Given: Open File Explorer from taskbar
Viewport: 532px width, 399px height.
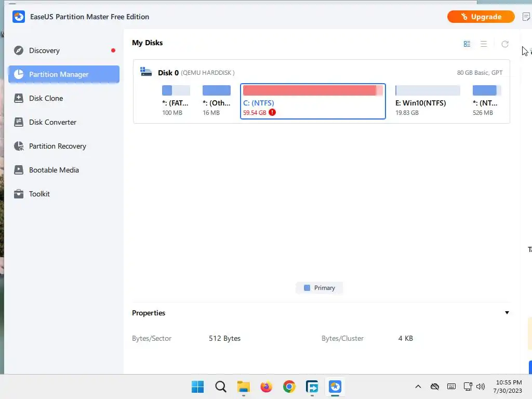Looking at the screenshot, I should pyautogui.click(x=243, y=387).
